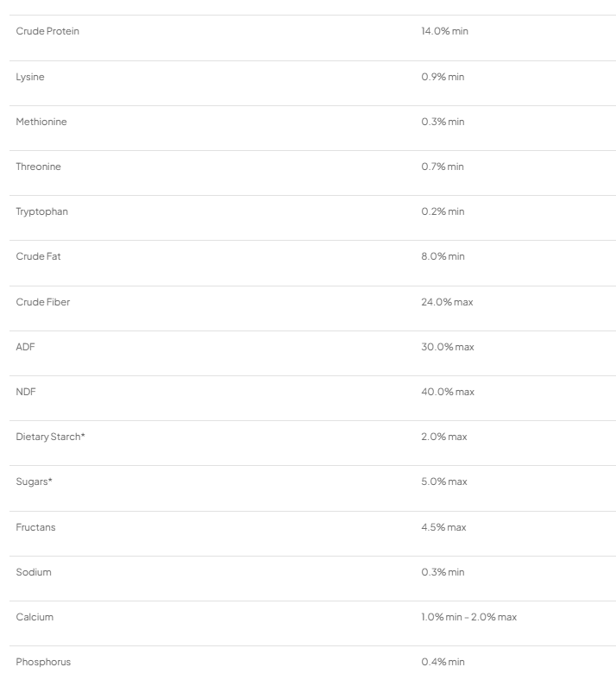Select the Methionine row label

coord(41,122)
